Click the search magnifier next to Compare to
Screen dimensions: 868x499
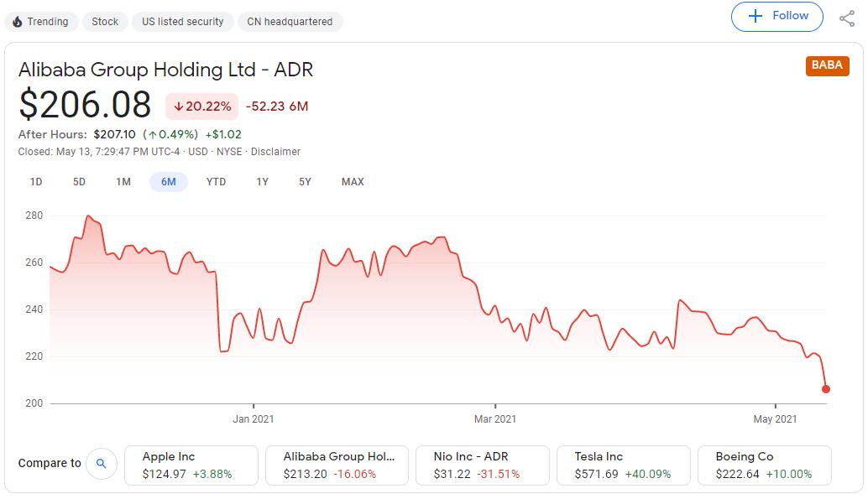click(x=101, y=463)
